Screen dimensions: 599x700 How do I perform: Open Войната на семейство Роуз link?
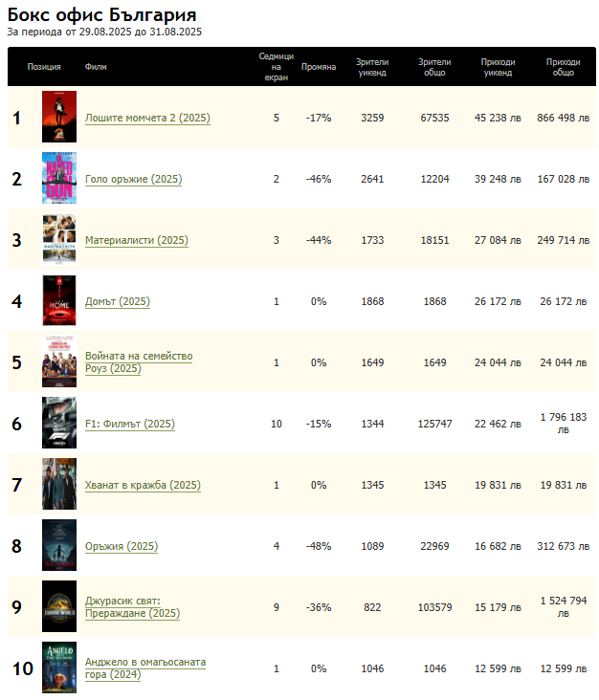pyautogui.click(x=139, y=362)
